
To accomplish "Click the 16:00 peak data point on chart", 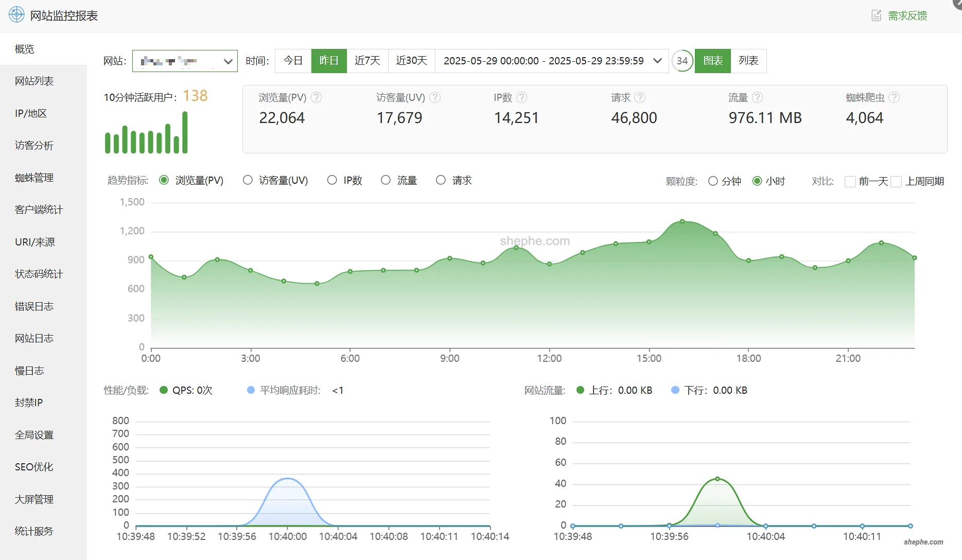I will [x=682, y=221].
